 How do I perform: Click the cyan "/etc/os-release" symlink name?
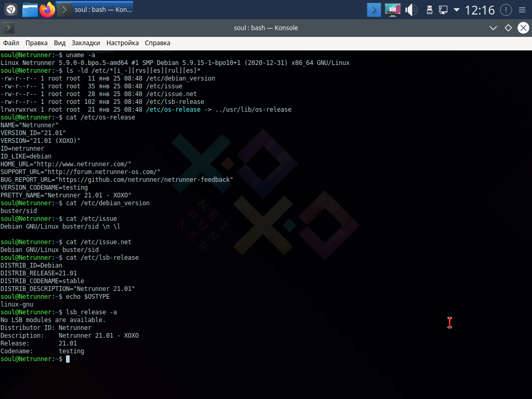pos(173,110)
